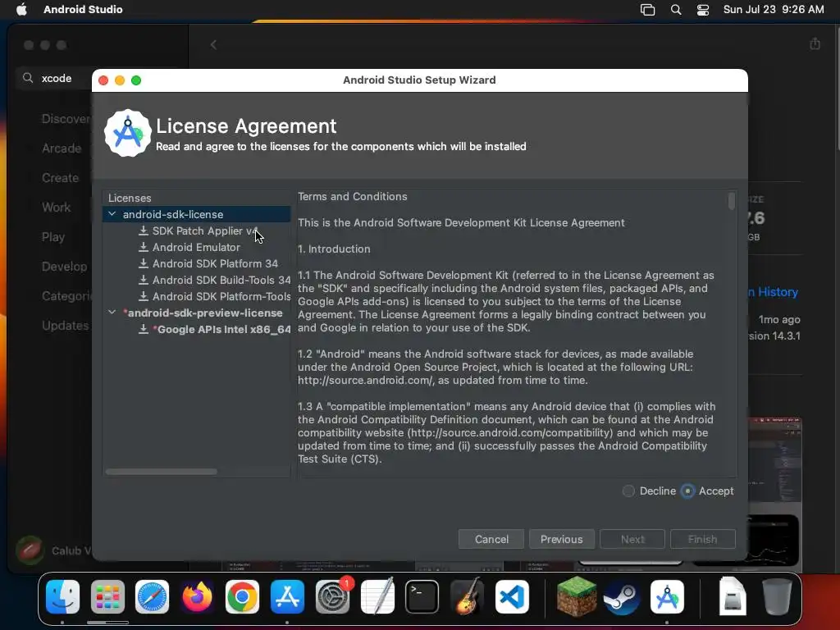Click download icon beside Android SDK Build-Tools 34

143,280
